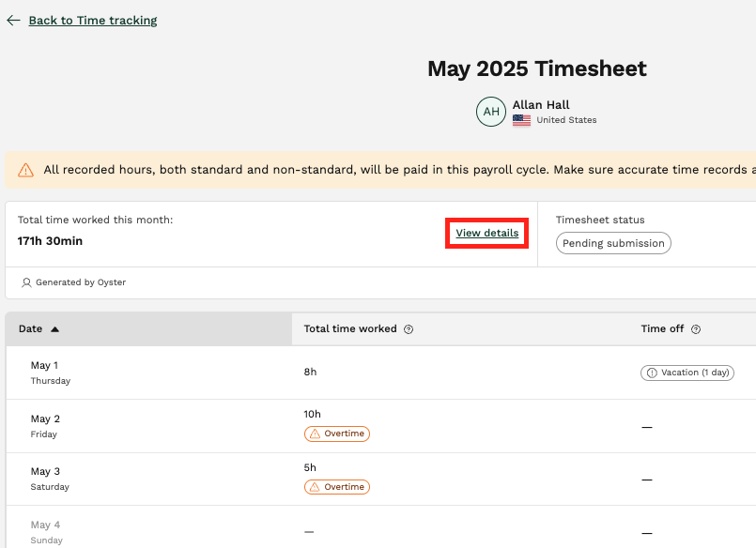Click the person icon beside Generated by Oyster

[x=26, y=282]
